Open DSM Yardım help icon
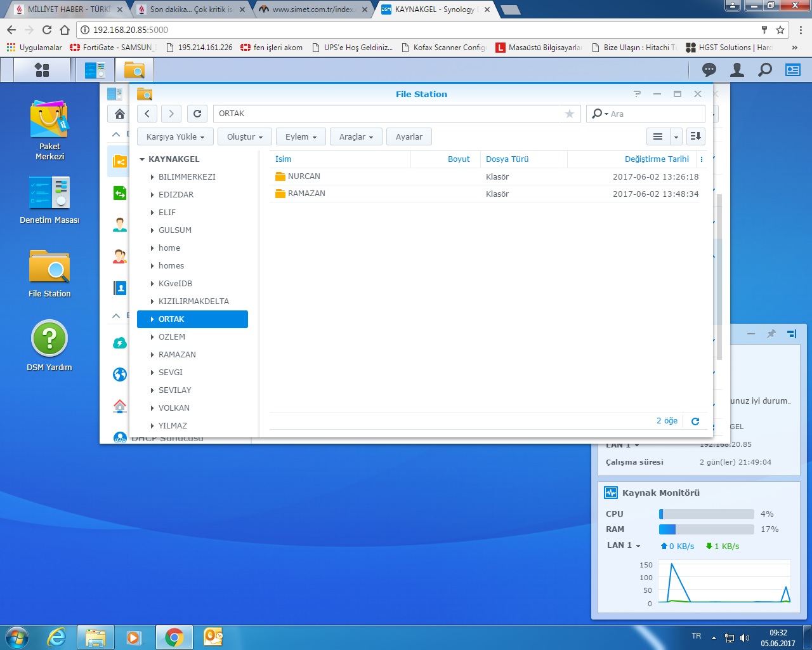 click(x=49, y=346)
